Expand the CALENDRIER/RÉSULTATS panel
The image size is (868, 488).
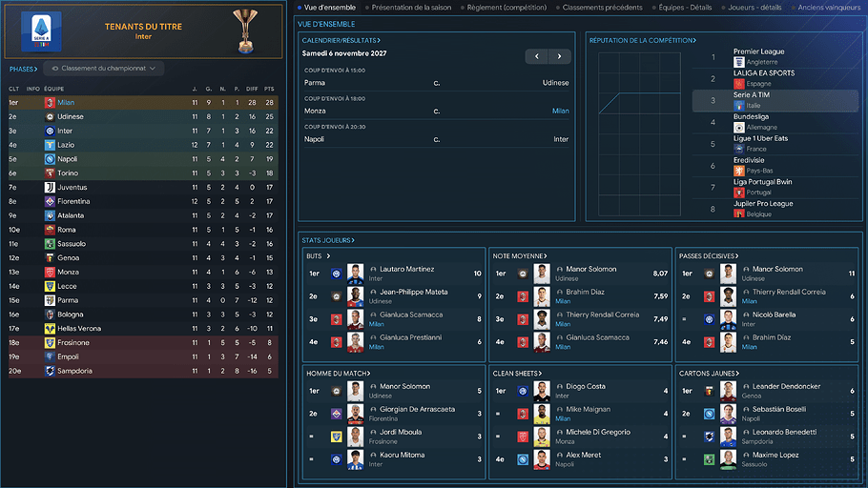(x=341, y=40)
